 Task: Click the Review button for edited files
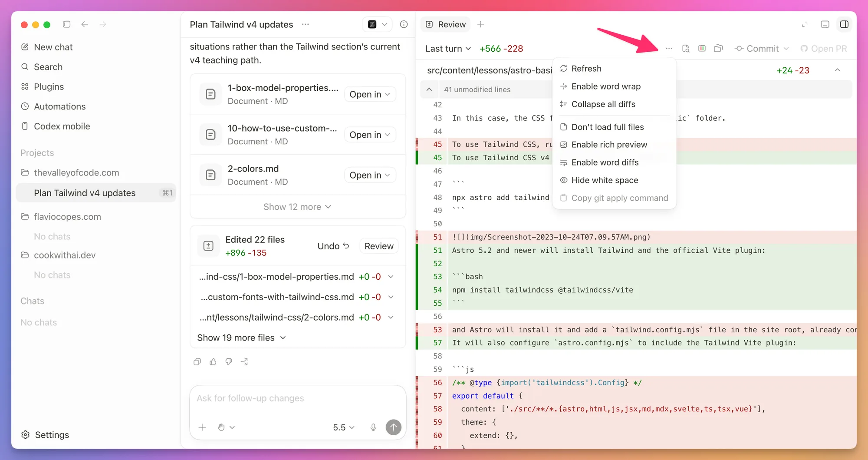pos(379,246)
